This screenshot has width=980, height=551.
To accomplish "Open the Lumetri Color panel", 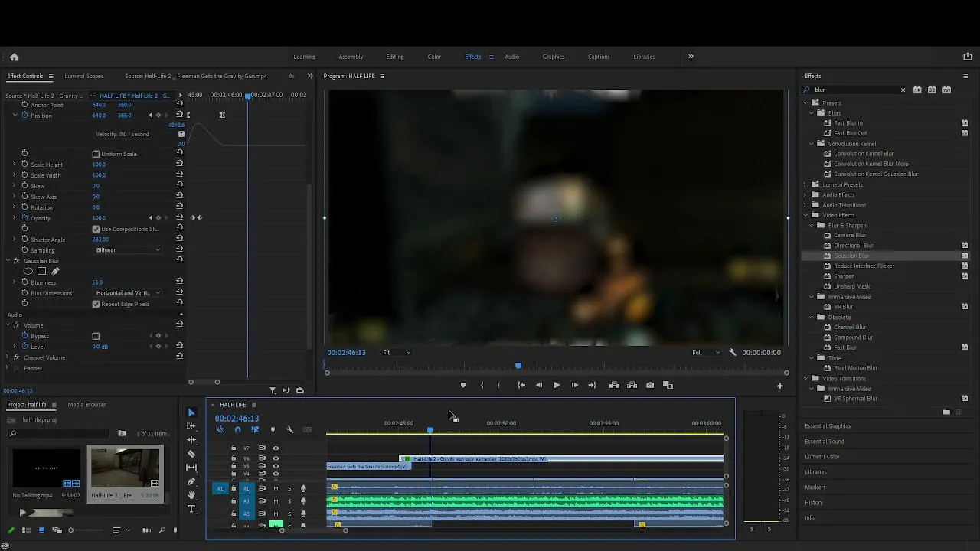I will [822, 457].
